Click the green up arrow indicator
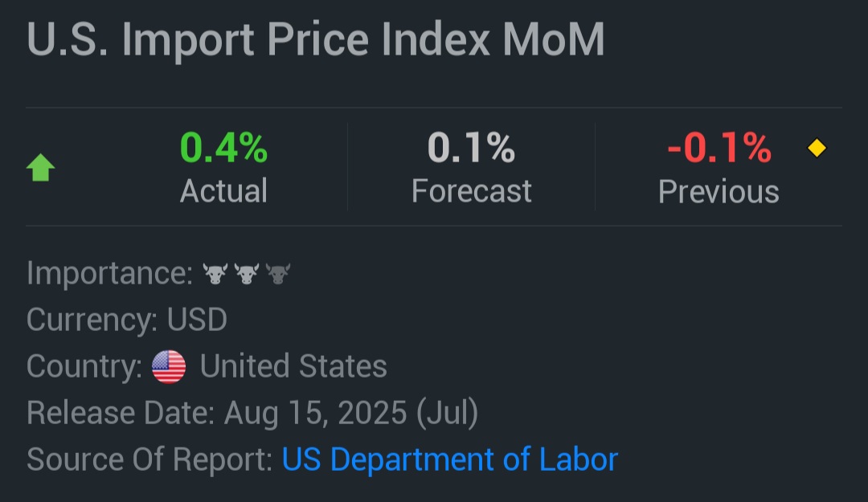Viewport: 868px width, 502px height. click(41, 169)
